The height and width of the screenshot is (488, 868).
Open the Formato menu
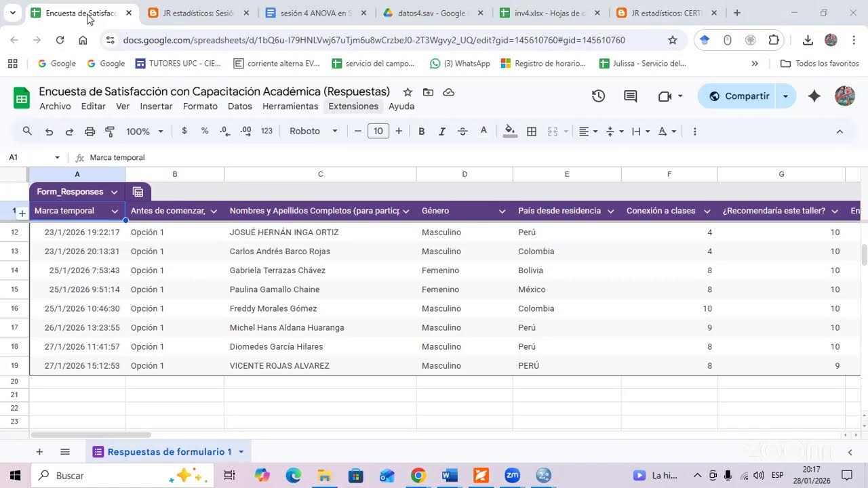click(200, 106)
